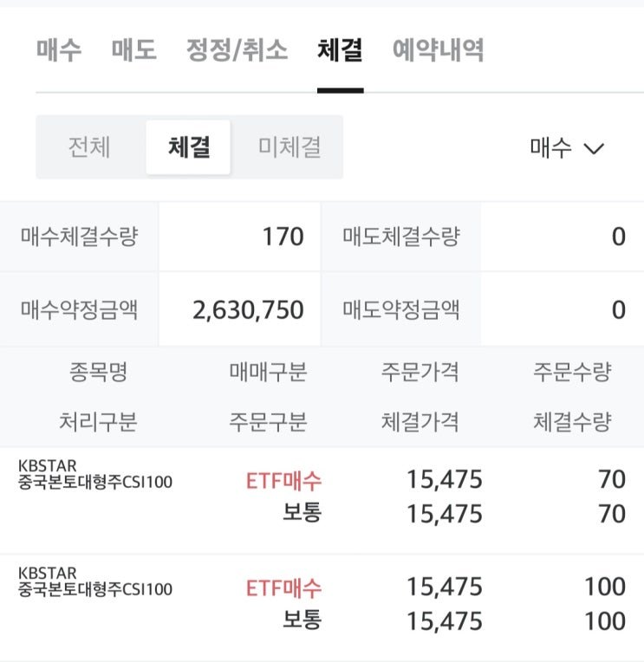Click the dropdown chevron next to 매수
This screenshot has height=662, width=644.
tap(594, 148)
